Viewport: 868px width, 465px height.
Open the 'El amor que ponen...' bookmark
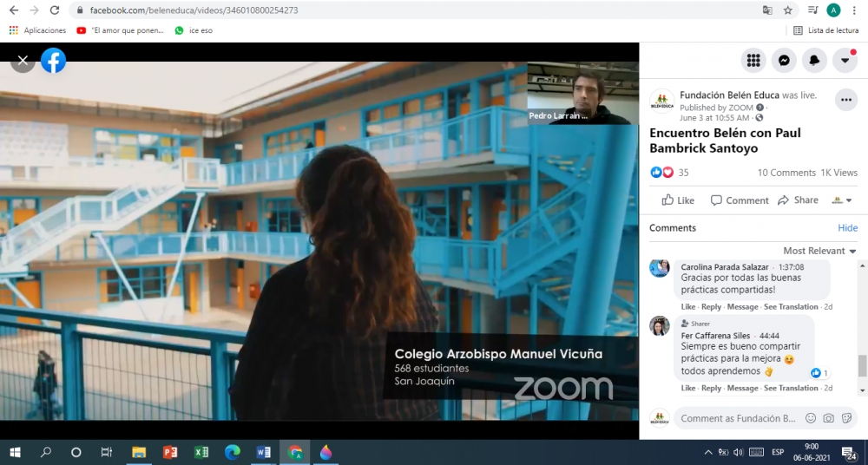coord(120,30)
